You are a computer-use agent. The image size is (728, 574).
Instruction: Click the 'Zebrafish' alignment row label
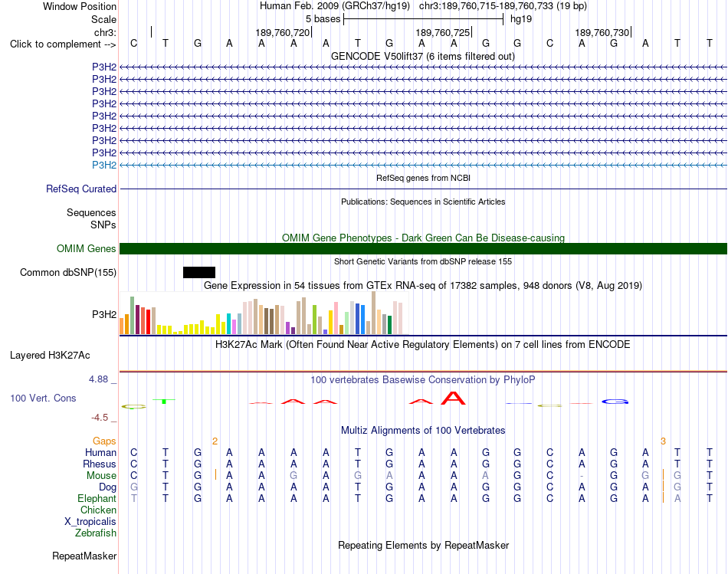96,533
